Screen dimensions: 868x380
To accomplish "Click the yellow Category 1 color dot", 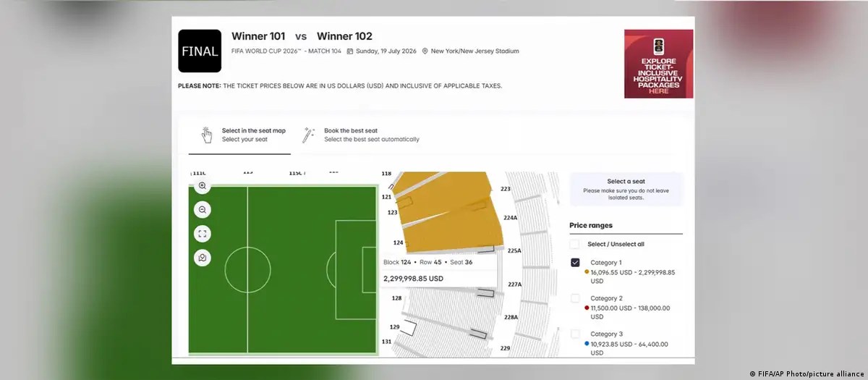I will (587, 272).
